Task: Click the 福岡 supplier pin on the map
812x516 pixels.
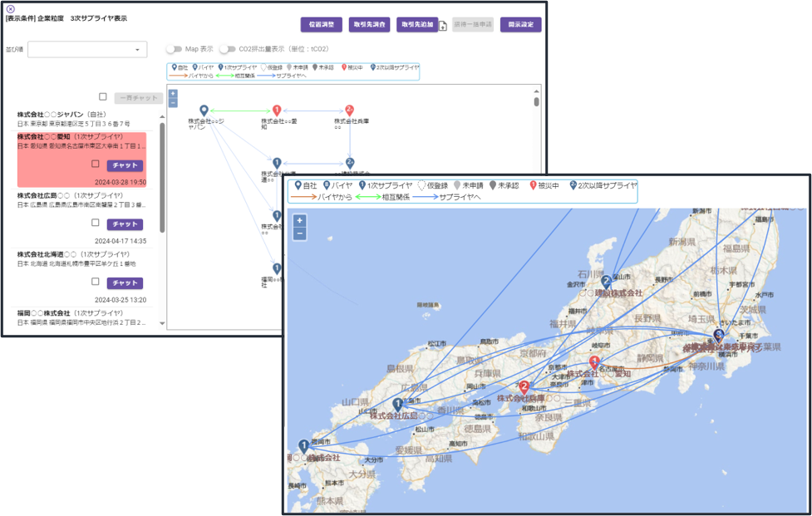Action: (x=303, y=447)
